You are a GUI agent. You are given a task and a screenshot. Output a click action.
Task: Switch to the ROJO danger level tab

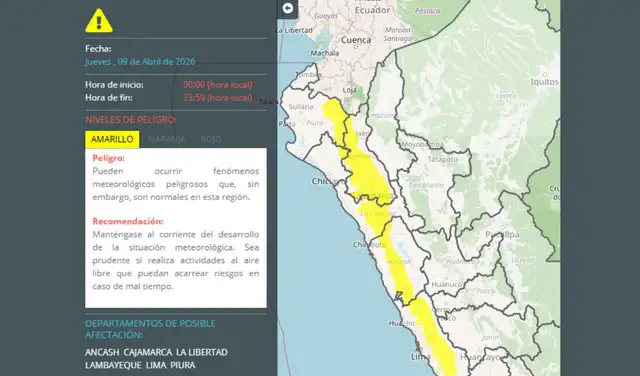click(x=211, y=140)
